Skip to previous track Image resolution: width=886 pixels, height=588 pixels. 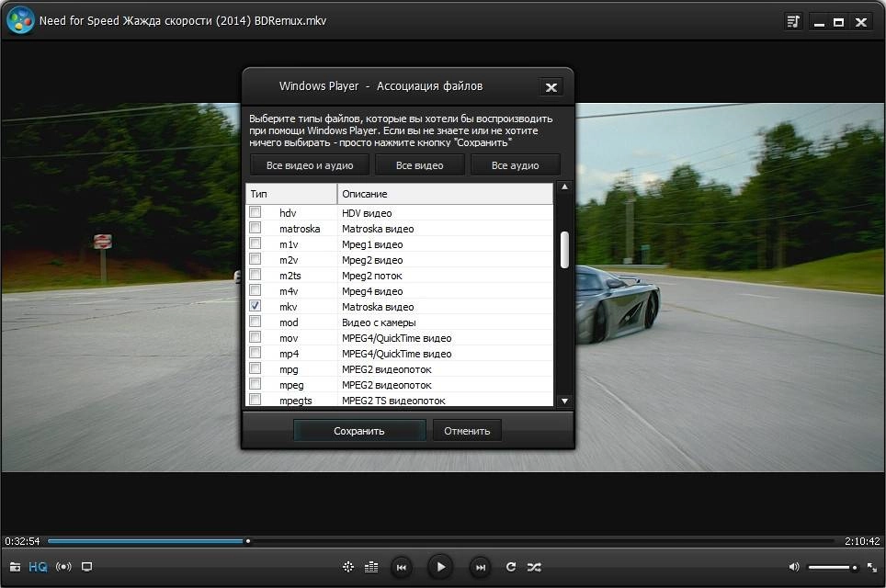[x=402, y=567]
